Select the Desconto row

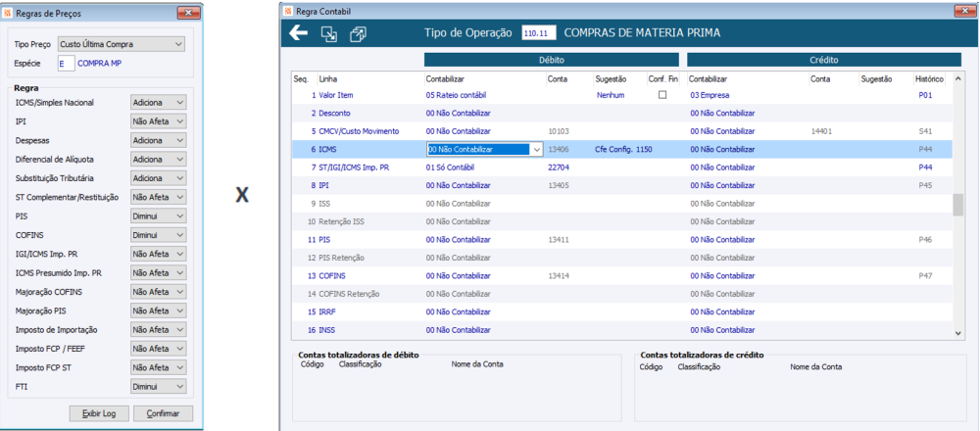622,113
